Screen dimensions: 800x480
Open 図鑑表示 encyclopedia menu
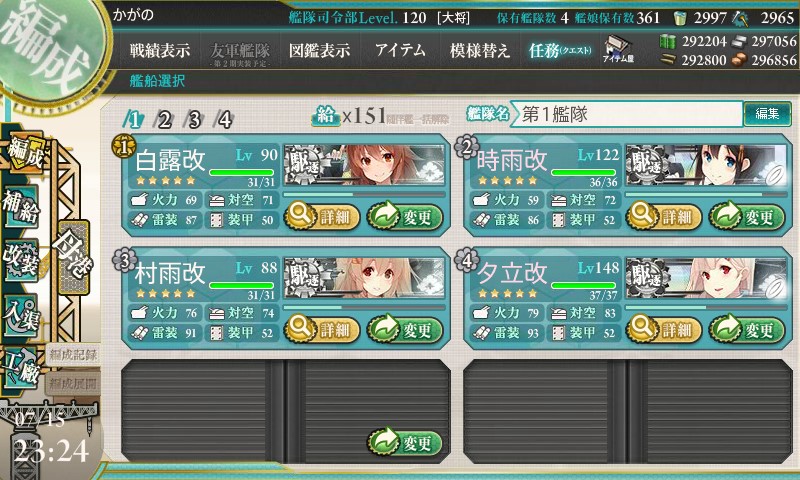pyautogui.click(x=319, y=50)
